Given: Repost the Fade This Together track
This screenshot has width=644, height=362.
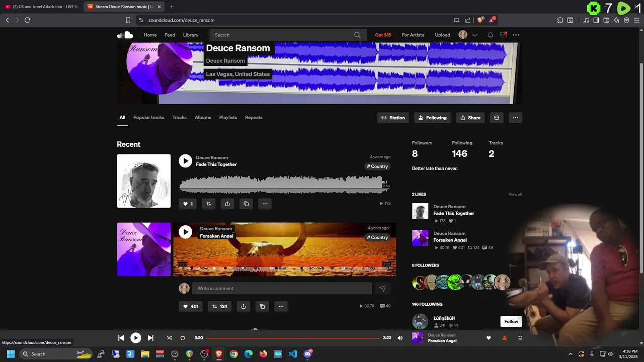Looking at the screenshot, I should 208,204.
